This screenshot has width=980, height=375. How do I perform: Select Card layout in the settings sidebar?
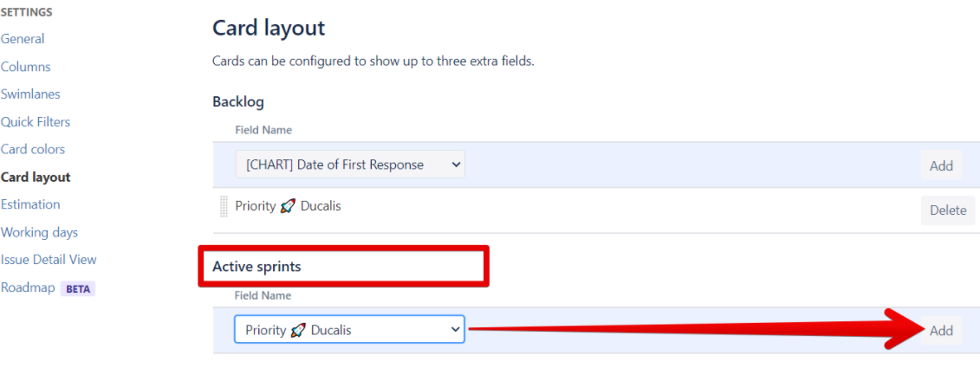[x=36, y=177]
